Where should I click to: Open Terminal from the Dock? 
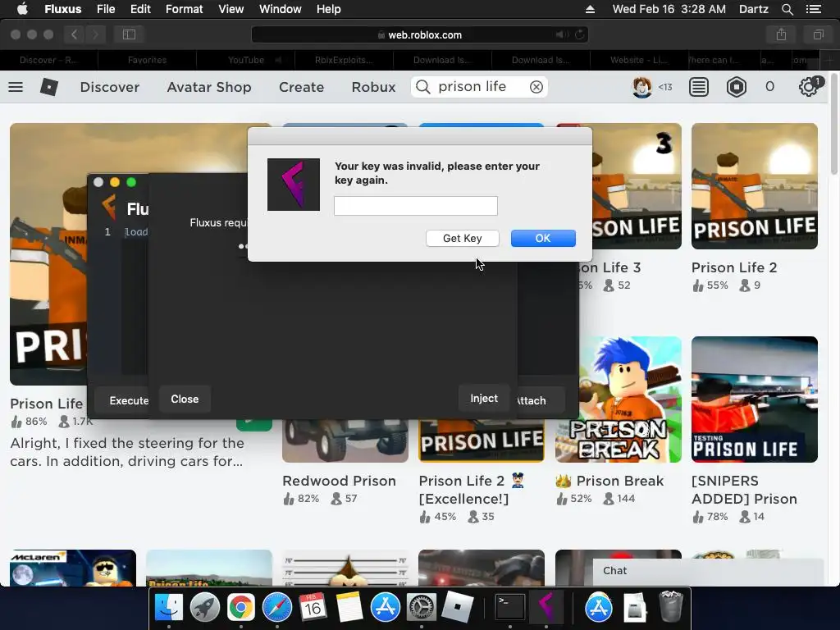(509, 607)
